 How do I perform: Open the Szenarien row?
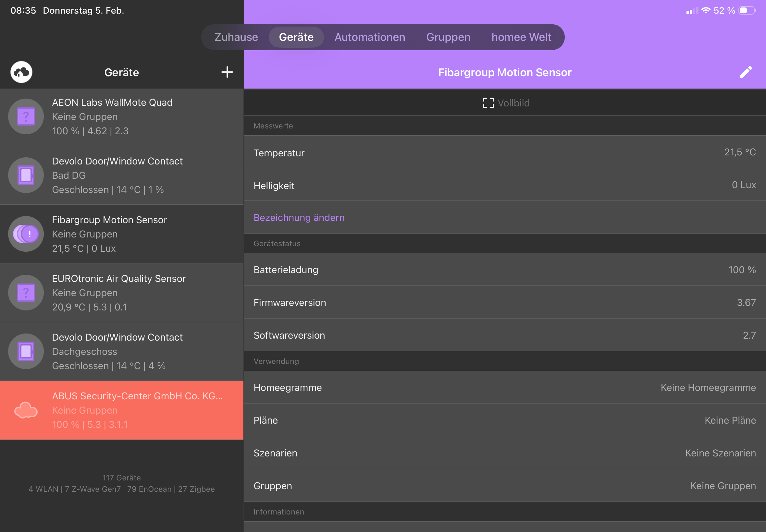click(504, 453)
